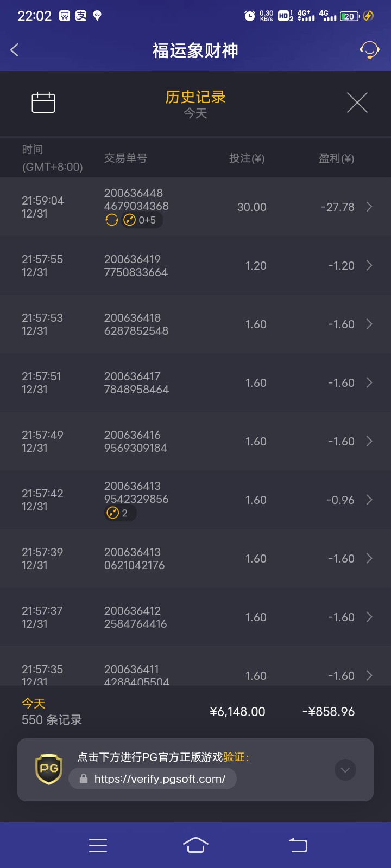Expand the 21:57:55 transaction row arrow
Viewport: 391px width, 868px height.
[369, 265]
